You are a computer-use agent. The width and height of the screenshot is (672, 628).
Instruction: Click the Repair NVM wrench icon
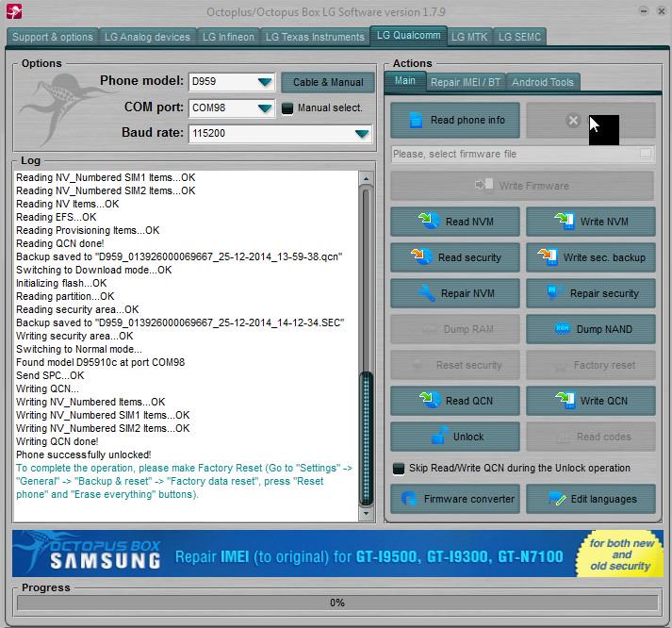pyautogui.click(x=426, y=292)
